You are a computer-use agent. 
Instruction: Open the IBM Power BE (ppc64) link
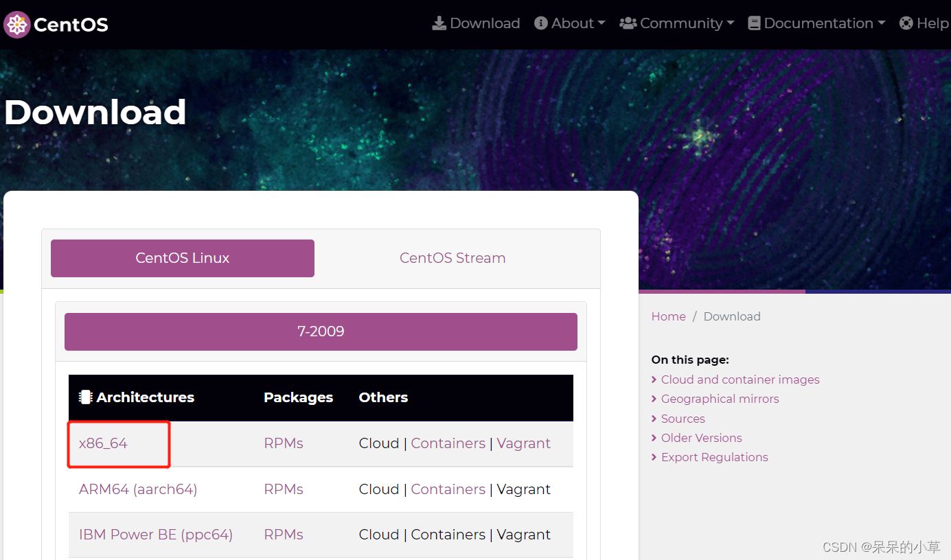point(156,535)
